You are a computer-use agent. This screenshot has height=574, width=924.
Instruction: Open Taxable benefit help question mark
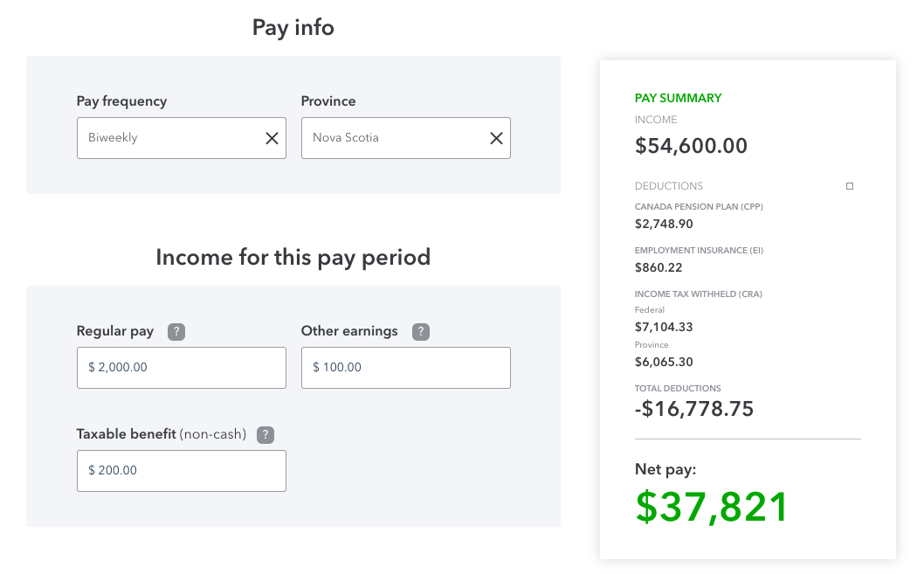266,434
